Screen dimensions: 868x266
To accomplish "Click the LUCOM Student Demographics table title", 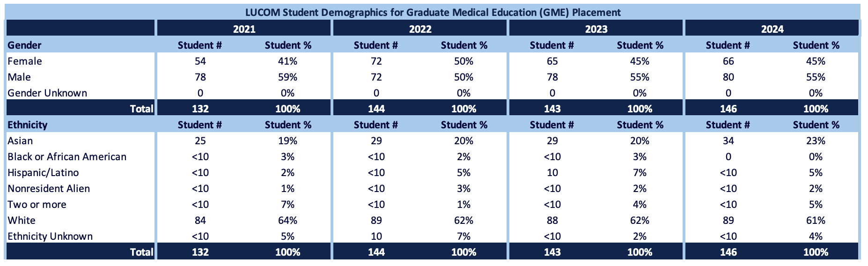I will [433, 12].
